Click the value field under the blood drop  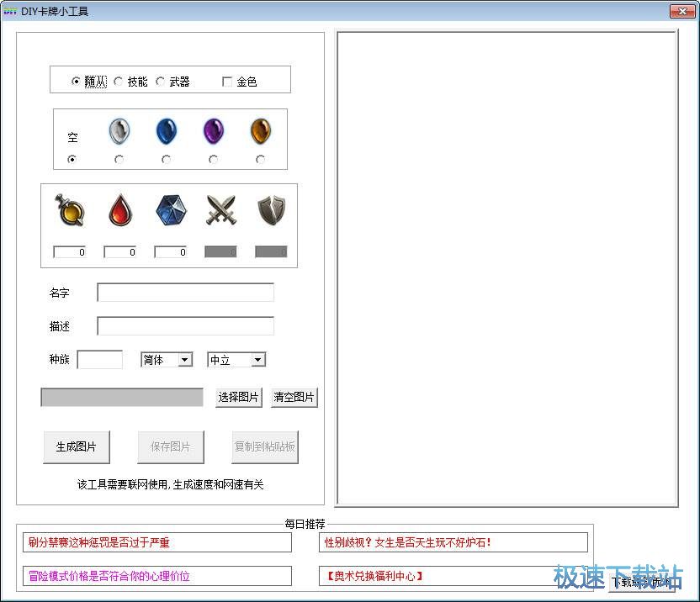tap(120, 252)
